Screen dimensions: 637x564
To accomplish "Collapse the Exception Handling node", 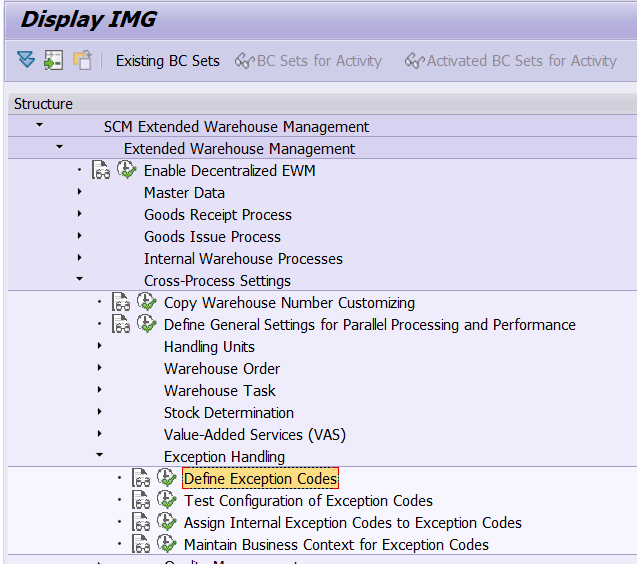I will [x=100, y=456].
